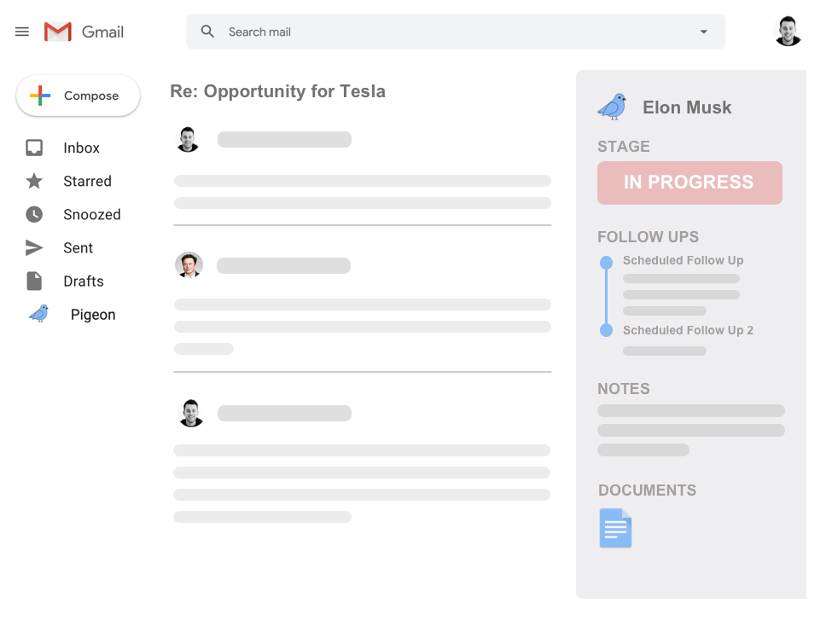
Task: Click the IN PROGRESS stage button
Action: tap(689, 183)
